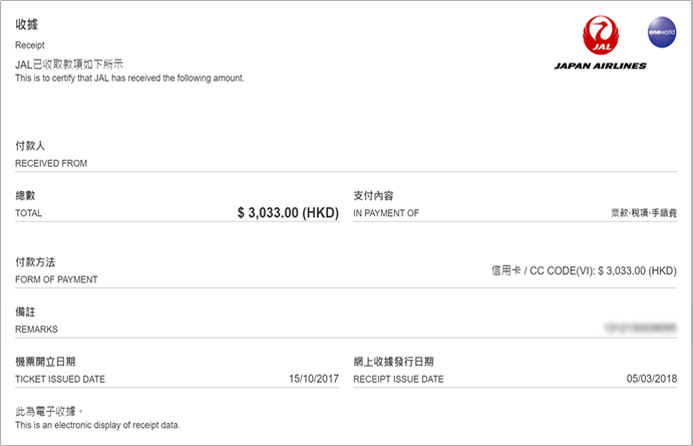The width and height of the screenshot is (693, 446).
Task: Click the certification sentence about JAL receiving amount
Action: click(x=130, y=77)
